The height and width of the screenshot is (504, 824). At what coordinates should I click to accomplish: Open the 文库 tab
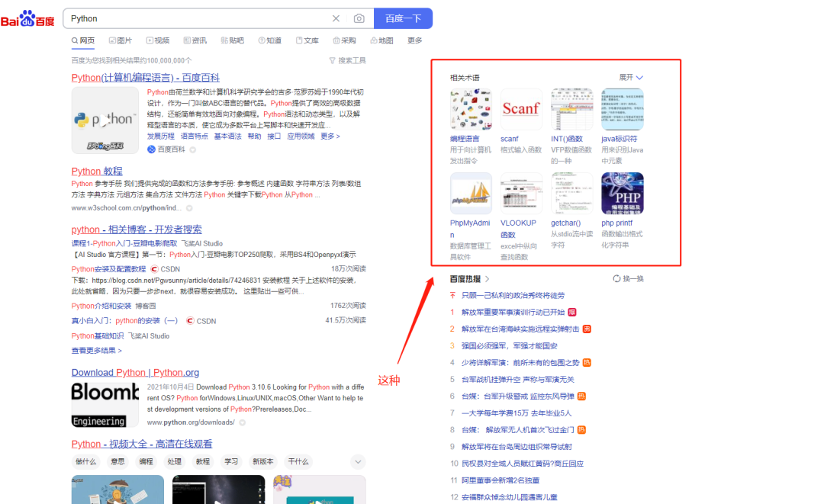(307, 40)
